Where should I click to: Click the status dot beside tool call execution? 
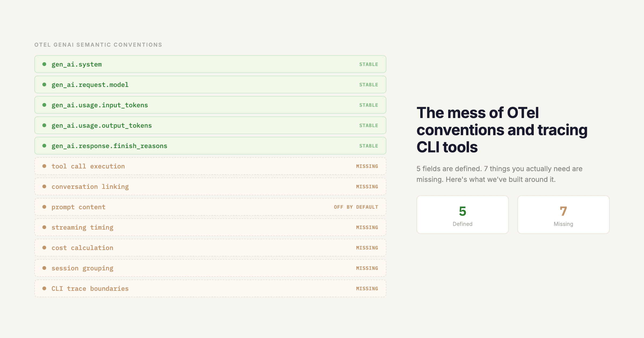tap(45, 166)
